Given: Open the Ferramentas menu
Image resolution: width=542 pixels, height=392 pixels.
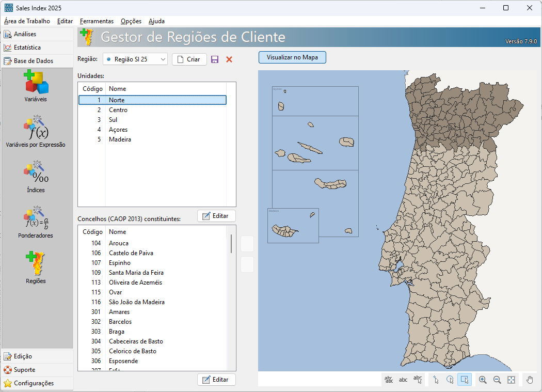Looking at the screenshot, I should (x=97, y=21).
